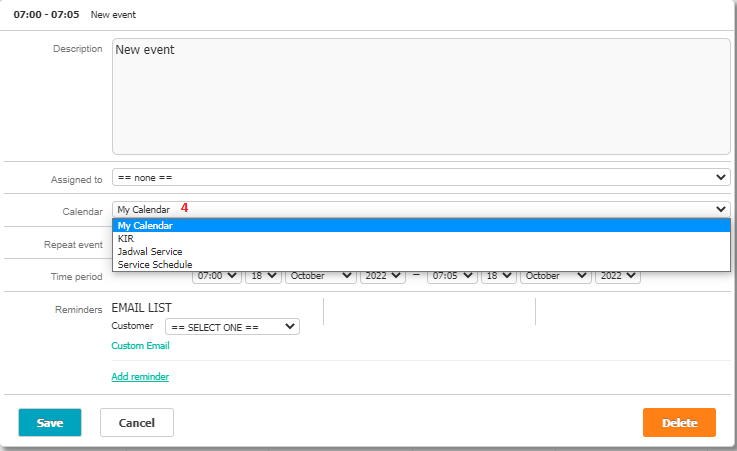Open the end time 07:05 dropdown

[x=450, y=276]
